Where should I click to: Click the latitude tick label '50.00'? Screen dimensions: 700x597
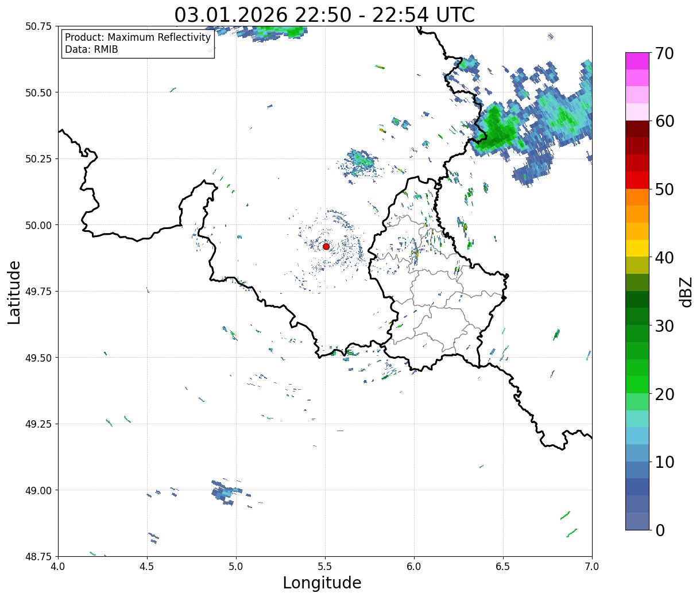point(38,225)
